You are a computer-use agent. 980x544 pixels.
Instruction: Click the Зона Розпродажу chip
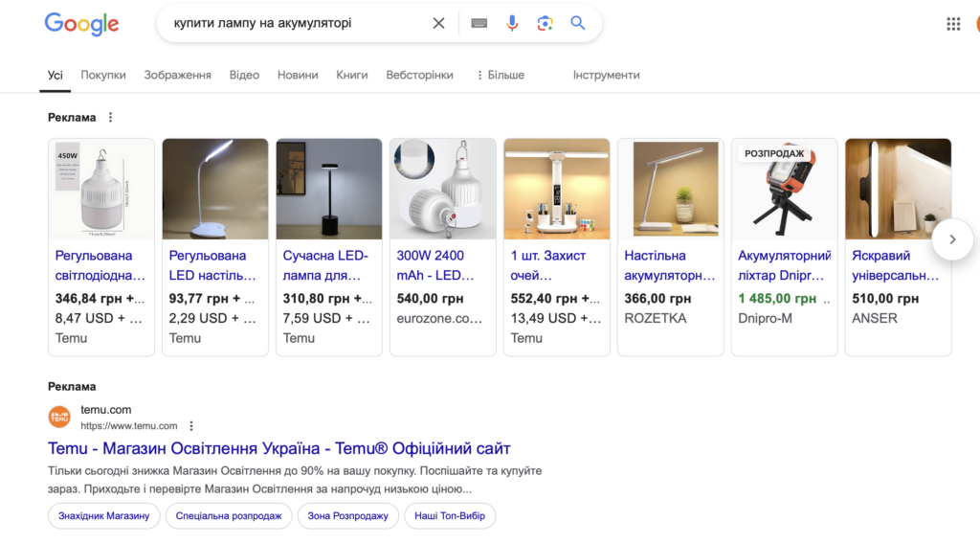[347, 516]
